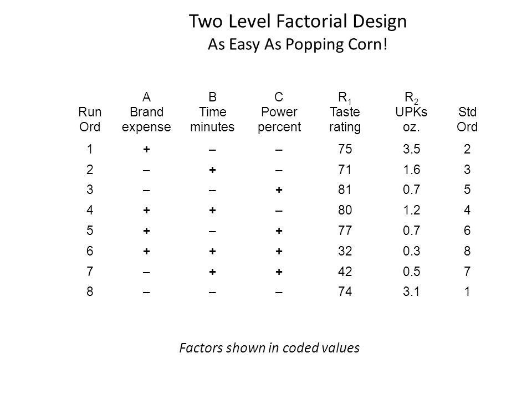Select the plus sign in run 1 Brand column
The height and width of the screenshot is (399, 532).
coord(146,149)
